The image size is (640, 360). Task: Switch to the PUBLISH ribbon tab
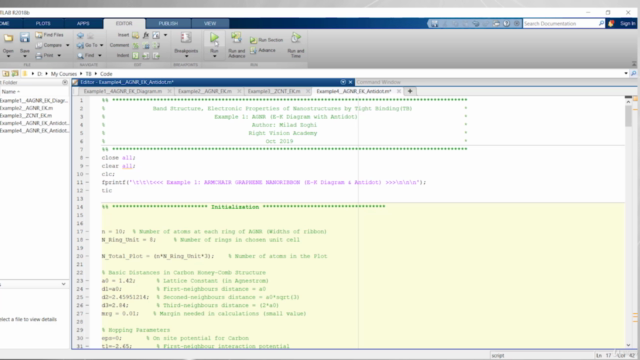pos(168,24)
